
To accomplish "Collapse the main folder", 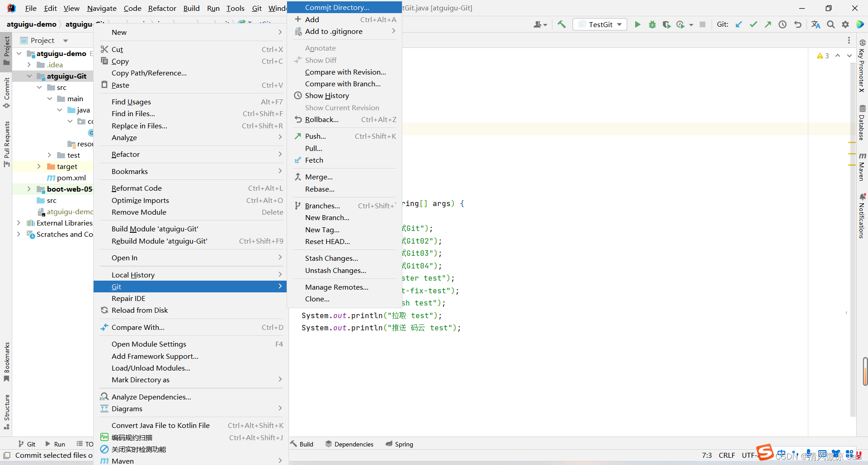I will pos(50,99).
